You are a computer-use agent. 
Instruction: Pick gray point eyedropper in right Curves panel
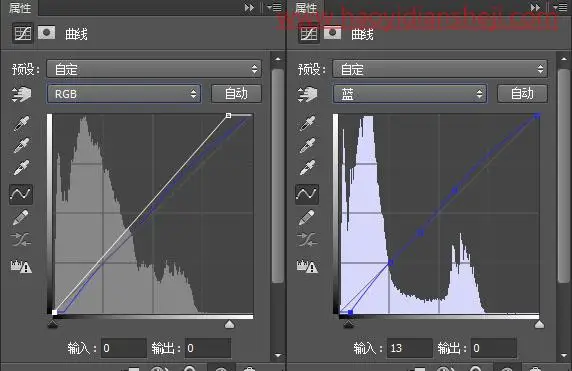(307, 146)
